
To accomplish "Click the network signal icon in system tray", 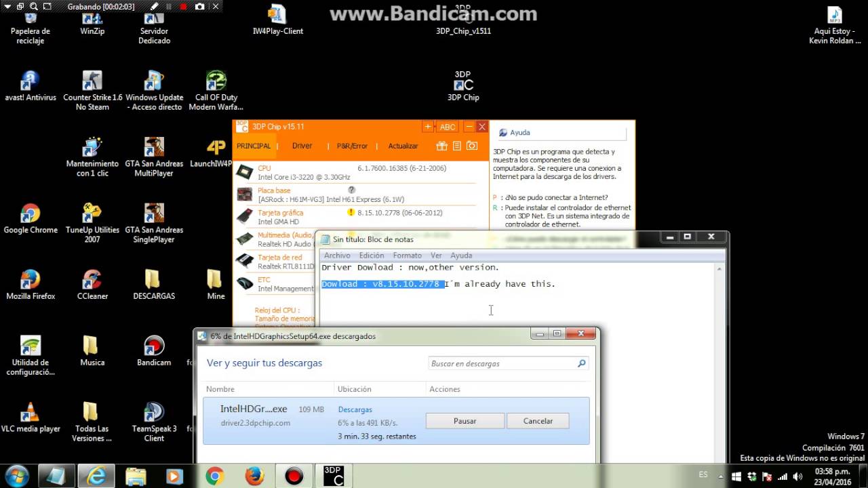I will click(782, 476).
